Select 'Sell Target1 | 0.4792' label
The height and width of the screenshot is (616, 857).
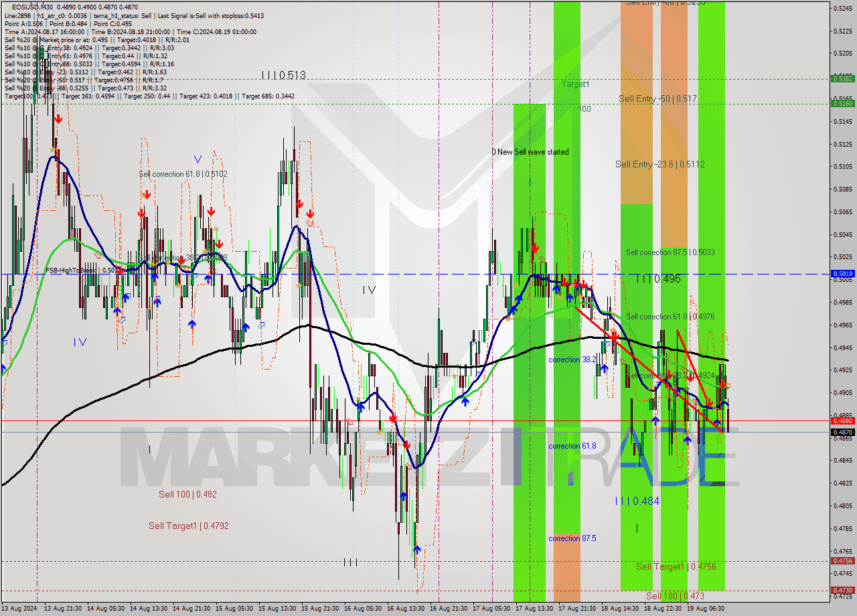pos(189,526)
